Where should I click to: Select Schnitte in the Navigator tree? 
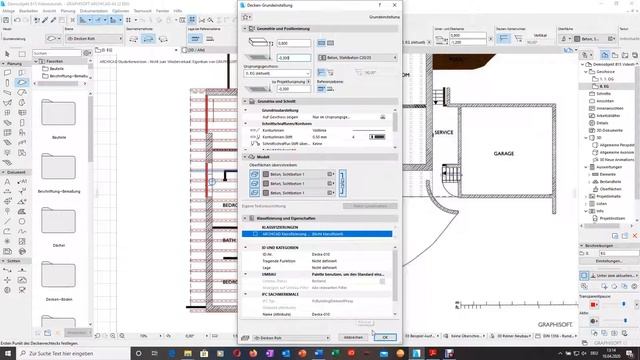click(603, 94)
